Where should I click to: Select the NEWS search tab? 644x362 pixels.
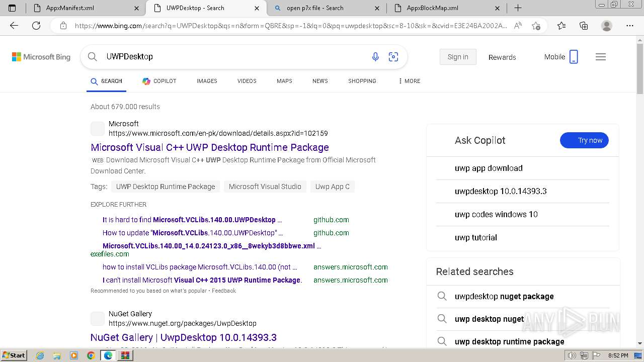pos(320,81)
